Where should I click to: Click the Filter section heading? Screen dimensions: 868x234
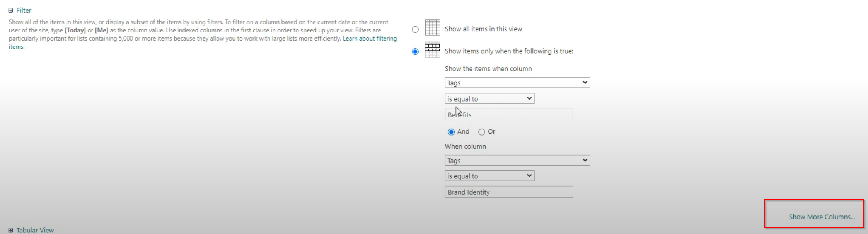(x=24, y=10)
